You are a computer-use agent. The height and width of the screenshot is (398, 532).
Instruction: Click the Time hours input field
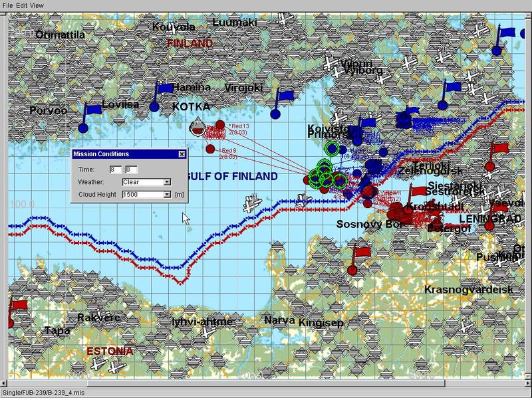tap(115, 169)
